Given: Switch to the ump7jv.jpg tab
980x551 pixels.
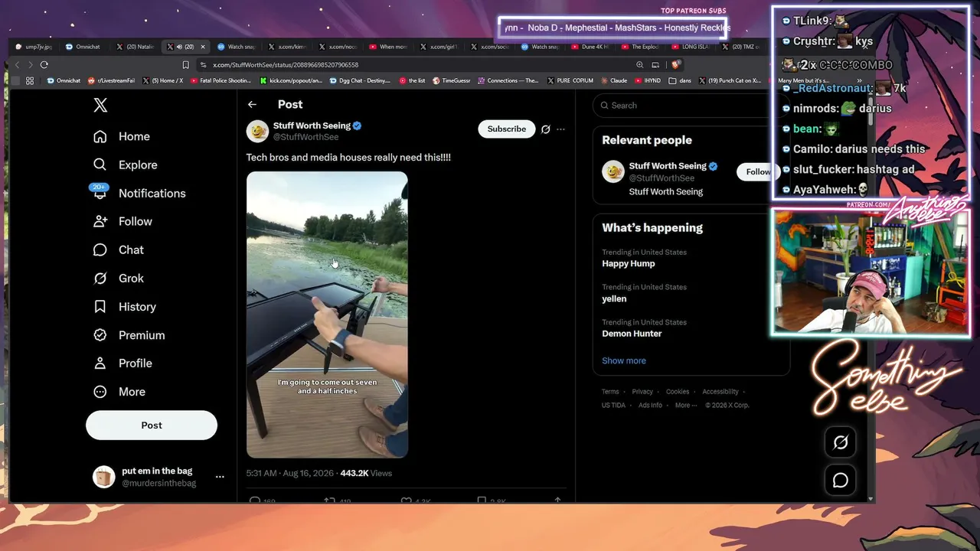Looking at the screenshot, I should point(33,47).
